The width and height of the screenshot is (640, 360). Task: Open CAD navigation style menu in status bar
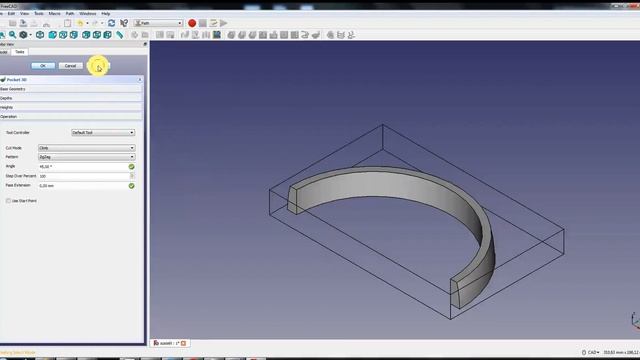(591, 352)
